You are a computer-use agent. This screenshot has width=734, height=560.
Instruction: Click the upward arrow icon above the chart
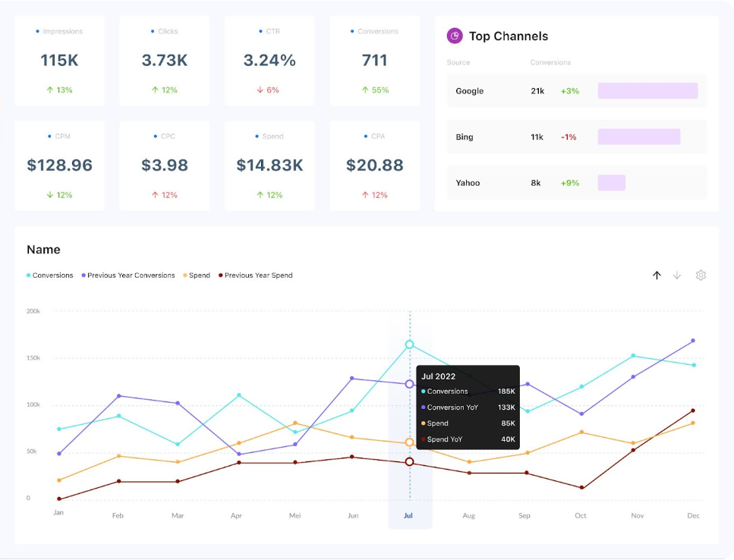coord(657,275)
